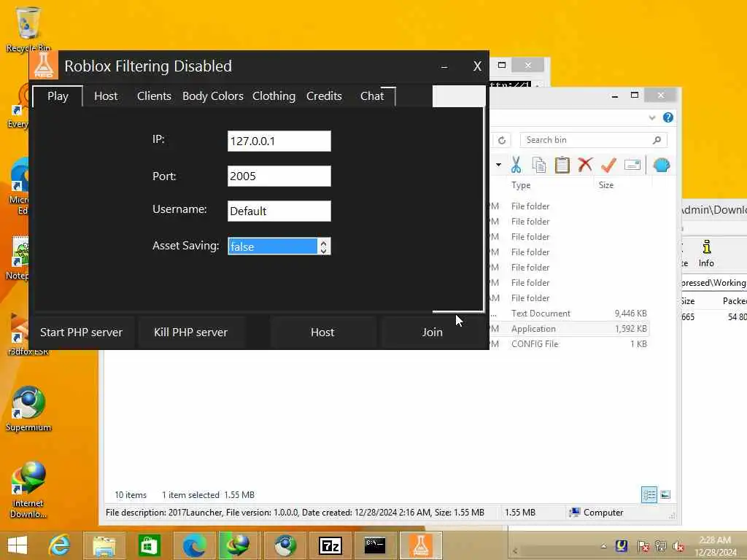Open the Supermium taskbar icon
This screenshot has height=560, width=747.
pyautogui.click(x=285, y=545)
